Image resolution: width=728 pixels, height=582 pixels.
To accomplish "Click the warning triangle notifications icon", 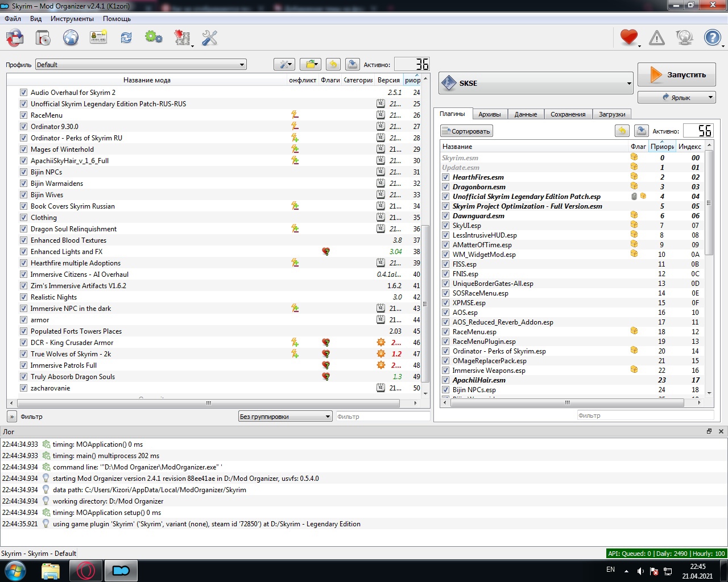I will point(657,38).
